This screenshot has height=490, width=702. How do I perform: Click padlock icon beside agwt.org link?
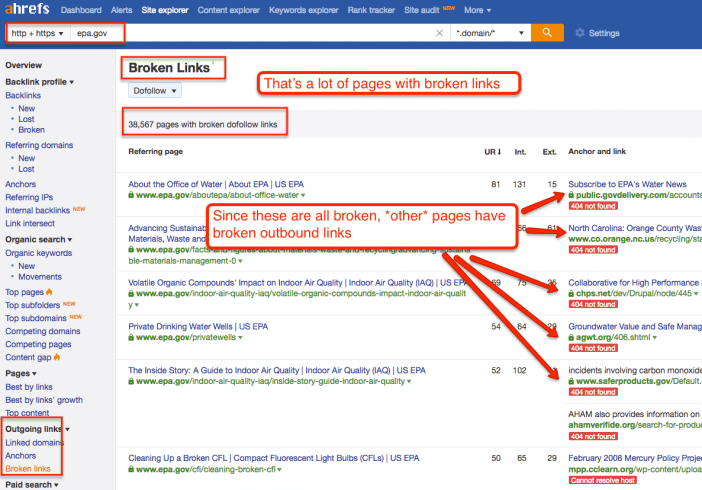point(571,337)
